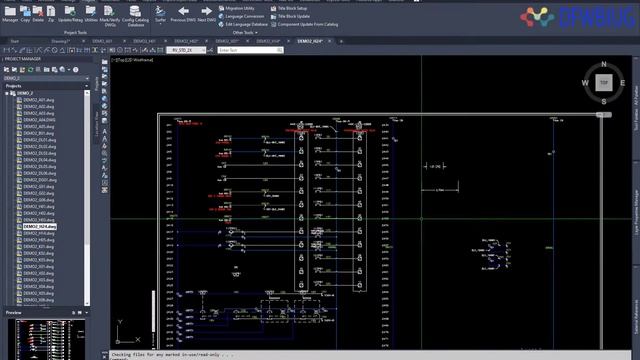
Task: Select DEMO2_B01.dwg in project tree
Action: (38, 133)
